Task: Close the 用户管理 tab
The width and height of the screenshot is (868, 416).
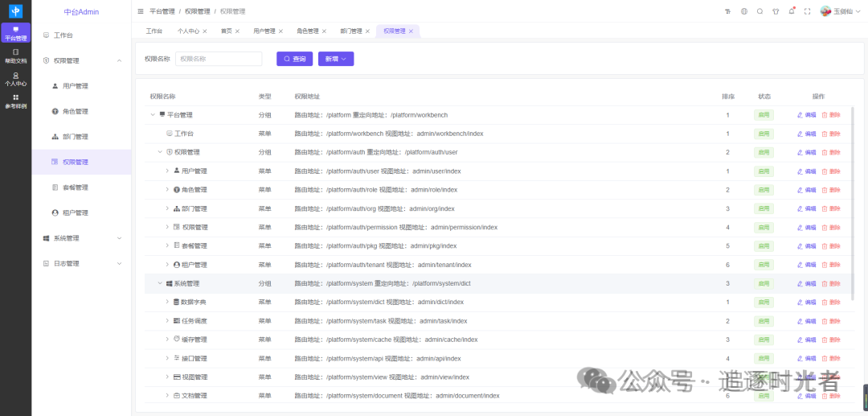Action: [x=280, y=31]
